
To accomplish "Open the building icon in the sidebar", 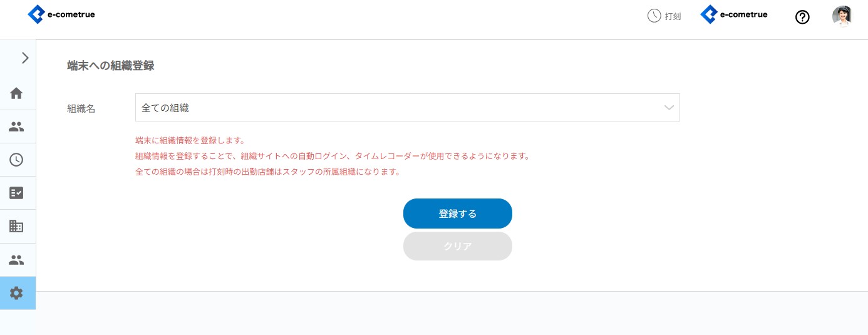I will pos(17,226).
